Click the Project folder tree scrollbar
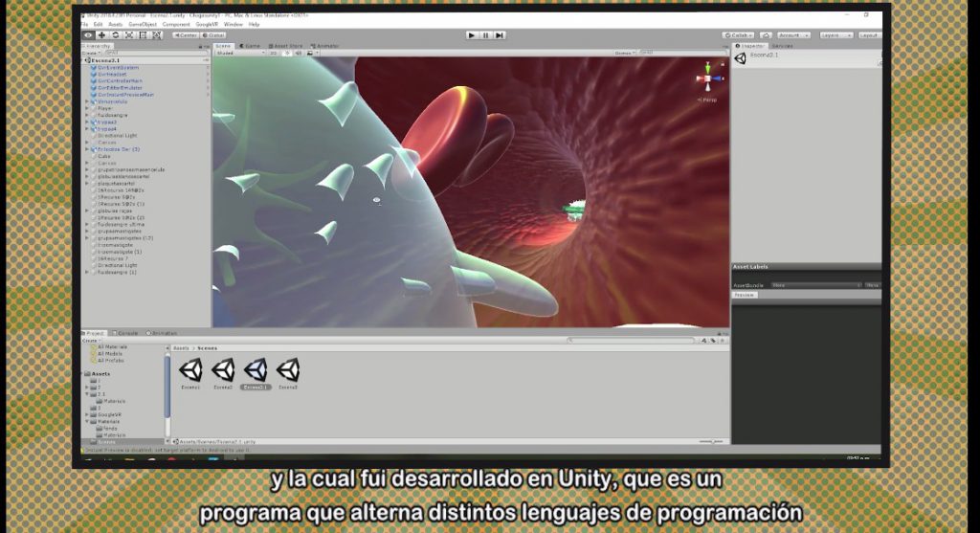The height and width of the screenshot is (533, 980). (167, 388)
